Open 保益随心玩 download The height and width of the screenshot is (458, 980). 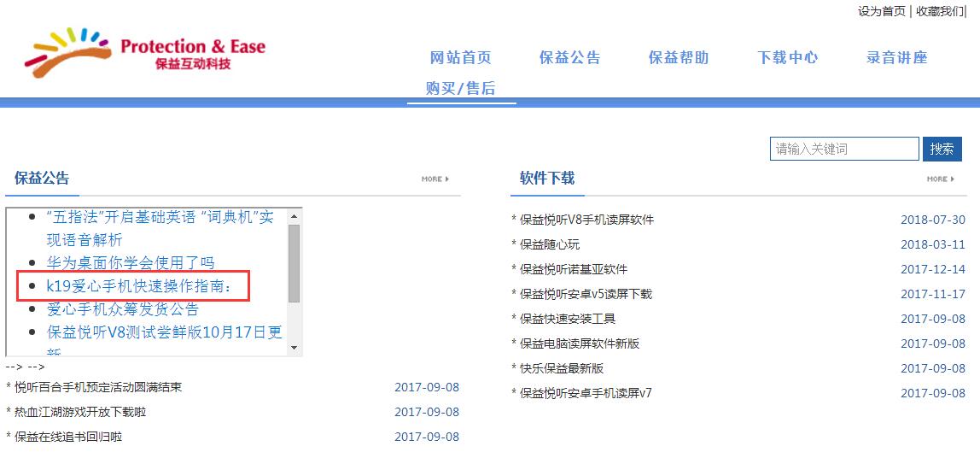(550, 244)
